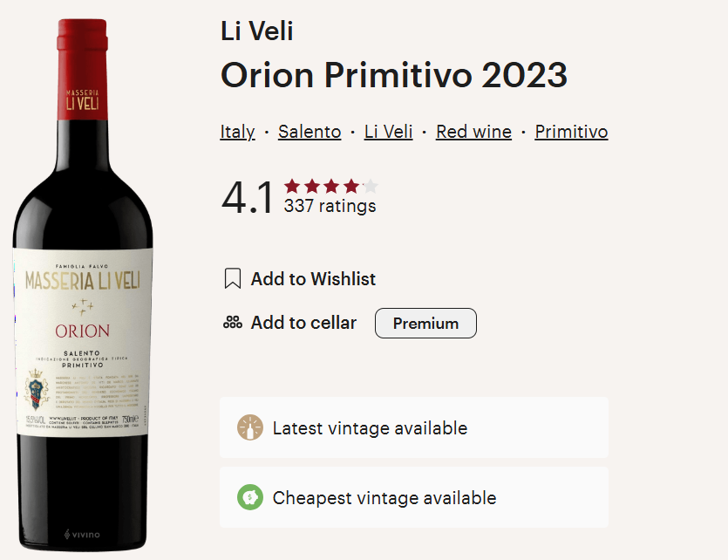Click the grape cluster cellar icon
This screenshot has width=728, height=560.
232,322
